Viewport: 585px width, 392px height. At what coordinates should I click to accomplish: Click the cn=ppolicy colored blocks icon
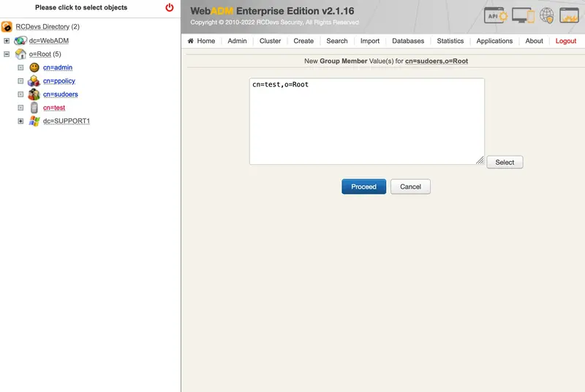(34, 81)
